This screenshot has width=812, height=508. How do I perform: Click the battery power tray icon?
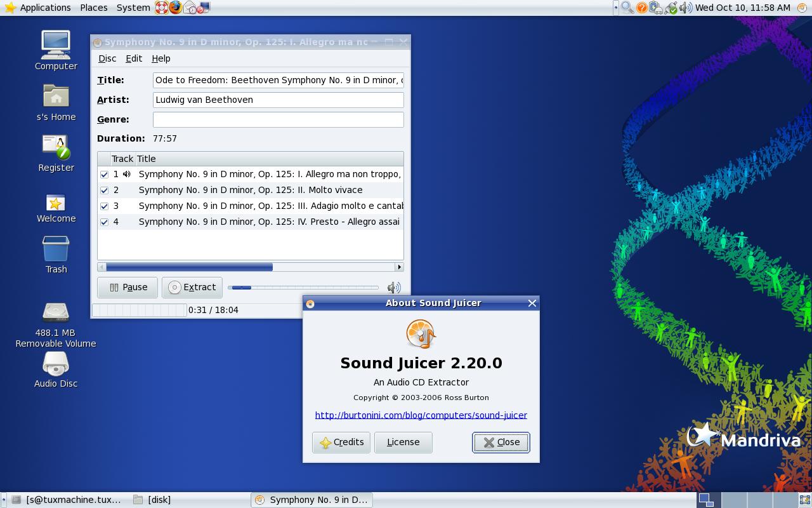click(656, 8)
